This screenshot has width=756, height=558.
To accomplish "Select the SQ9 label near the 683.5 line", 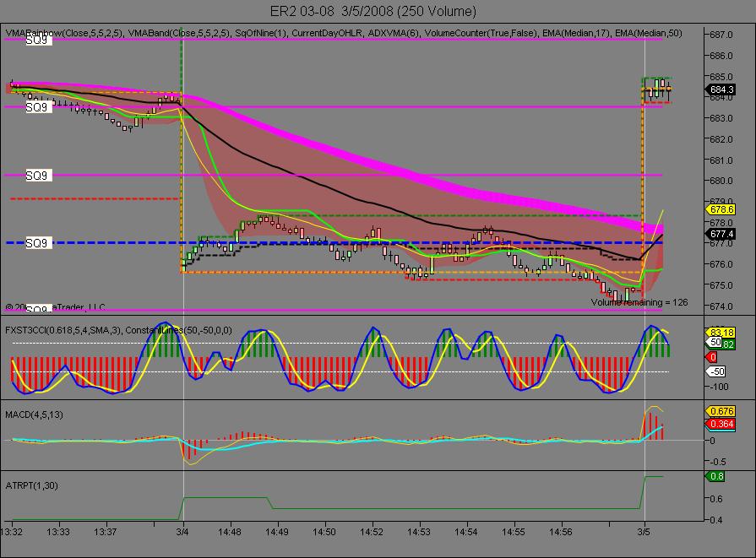I will (38, 107).
